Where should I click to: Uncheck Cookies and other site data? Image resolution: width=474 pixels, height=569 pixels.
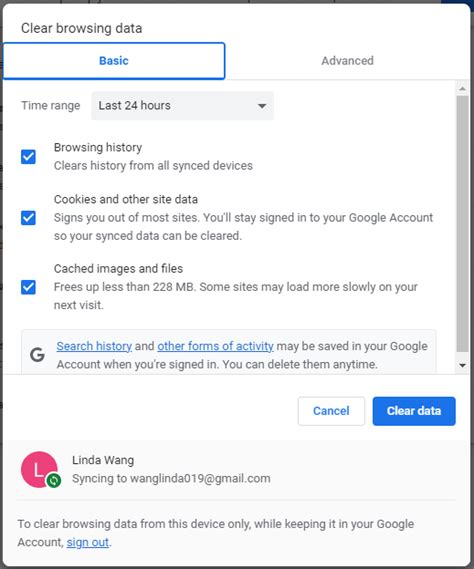(x=28, y=218)
